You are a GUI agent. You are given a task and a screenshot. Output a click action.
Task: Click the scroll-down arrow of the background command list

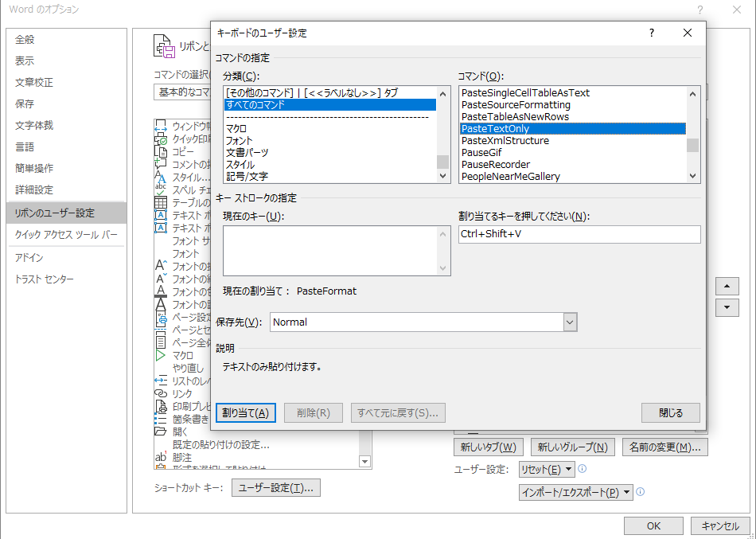tap(365, 462)
